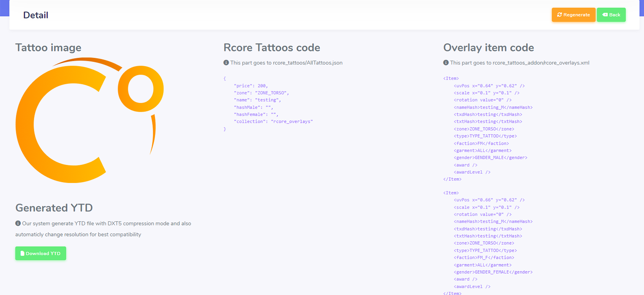Click the Regenerate button

click(573, 15)
